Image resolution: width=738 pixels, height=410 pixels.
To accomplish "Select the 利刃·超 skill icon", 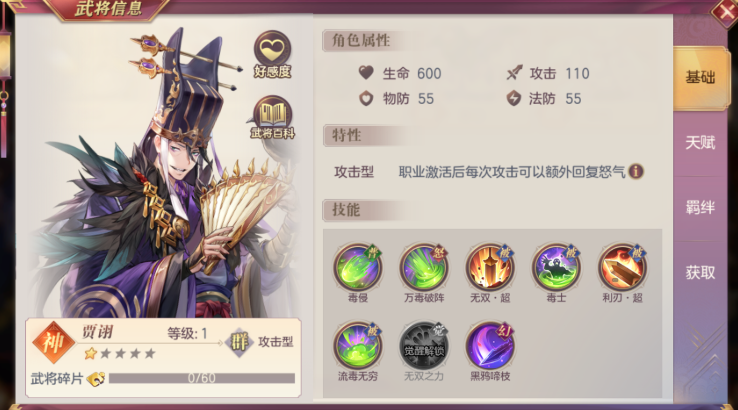I will click(622, 267).
